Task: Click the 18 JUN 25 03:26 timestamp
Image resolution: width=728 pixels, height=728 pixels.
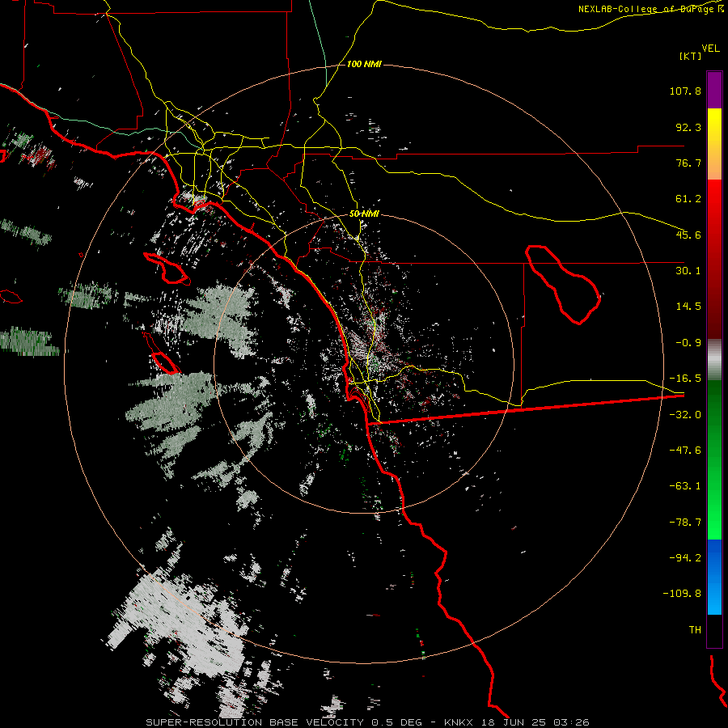Action: [x=534, y=722]
